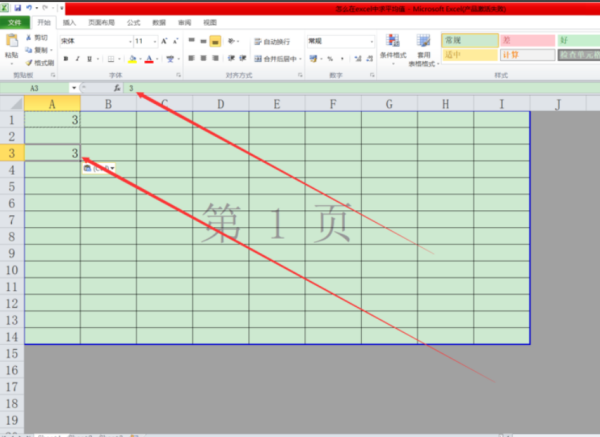Click the Undo arrow icon

pyautogui.click(x=29, y=8)
